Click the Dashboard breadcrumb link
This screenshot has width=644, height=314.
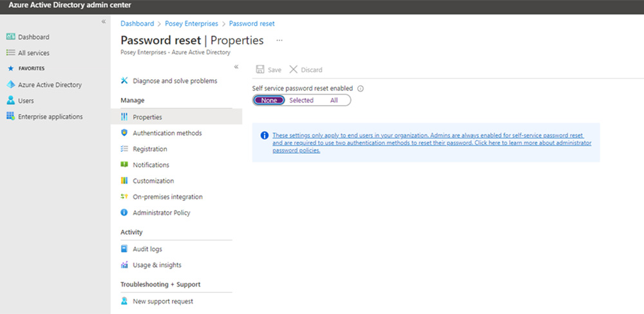coord(137,23)
